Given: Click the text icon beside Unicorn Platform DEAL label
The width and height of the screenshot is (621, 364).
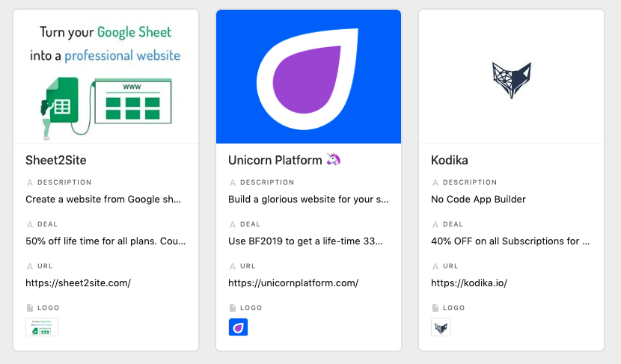Looking at the screenshot, I should (x=233, y=224).
